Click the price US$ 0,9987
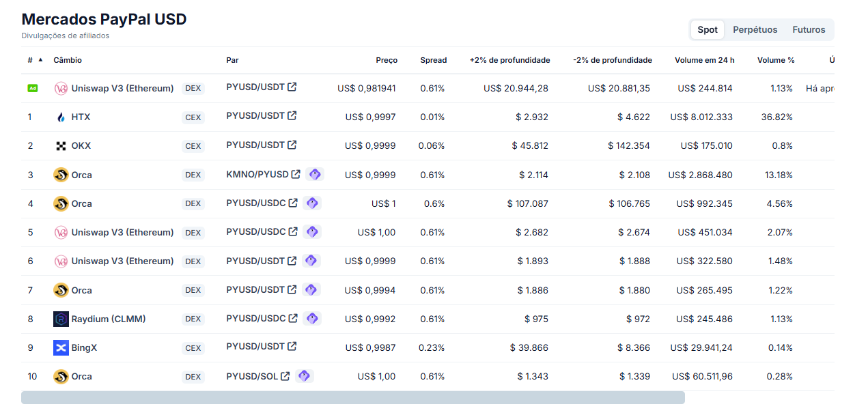The height and width of the screenshot is (415, 868). tap(370, 347)
